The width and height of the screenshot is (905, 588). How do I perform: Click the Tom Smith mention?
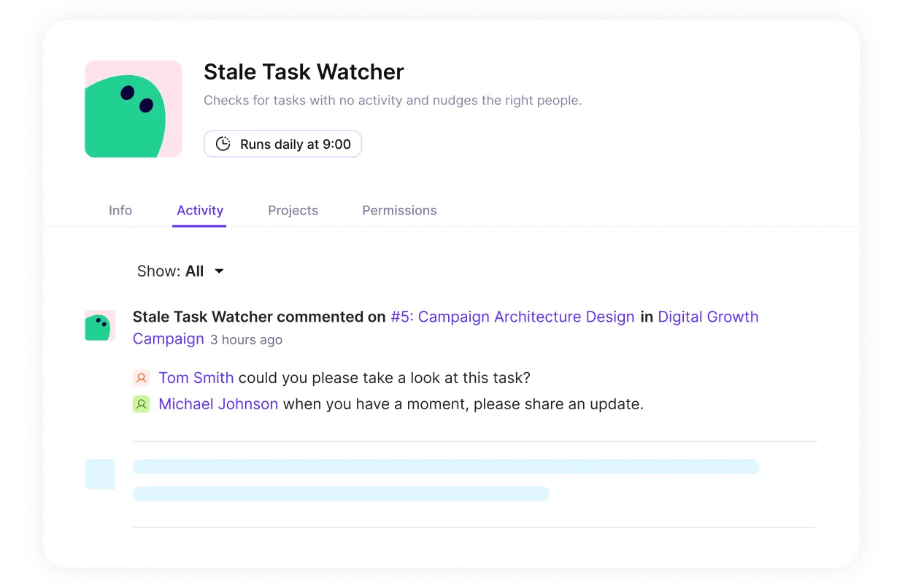point(196,378)
